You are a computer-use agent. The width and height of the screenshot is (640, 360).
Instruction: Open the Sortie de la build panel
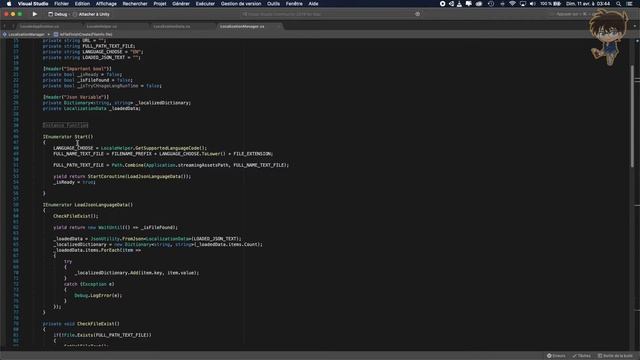pos(615,356)
